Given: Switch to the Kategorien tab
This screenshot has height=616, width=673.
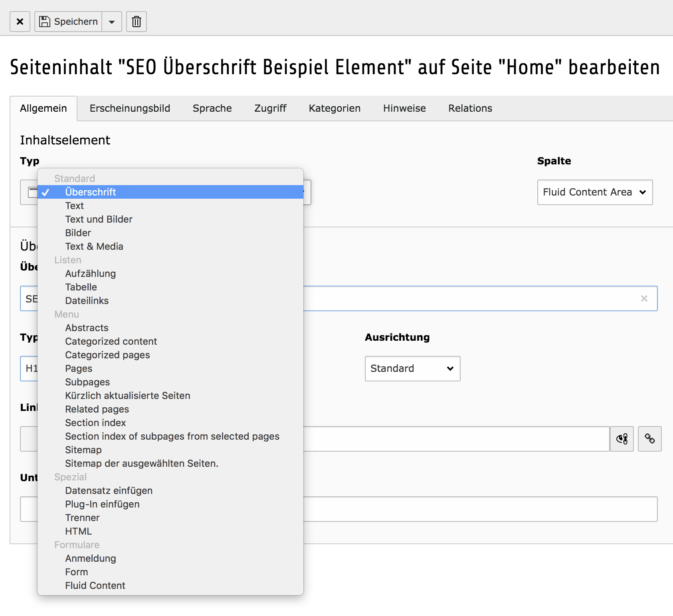Looking at the screenshot, I should click(335, 109).
